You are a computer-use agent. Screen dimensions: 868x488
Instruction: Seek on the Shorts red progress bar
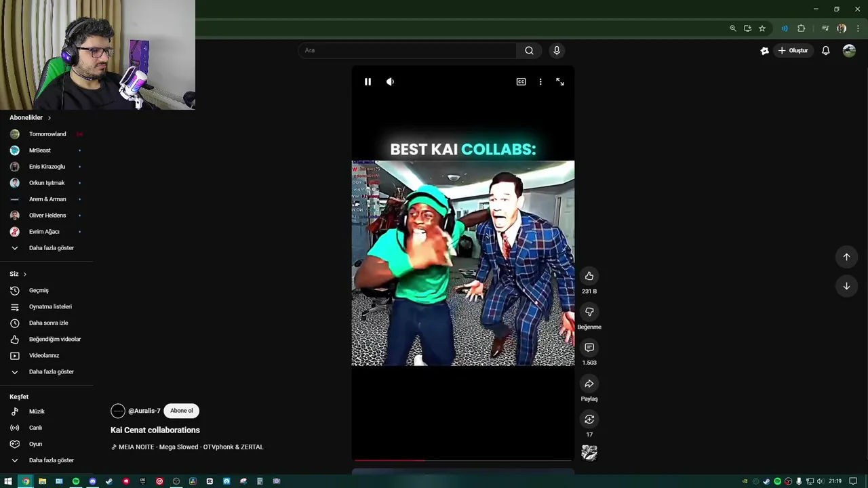click(463, 460)
